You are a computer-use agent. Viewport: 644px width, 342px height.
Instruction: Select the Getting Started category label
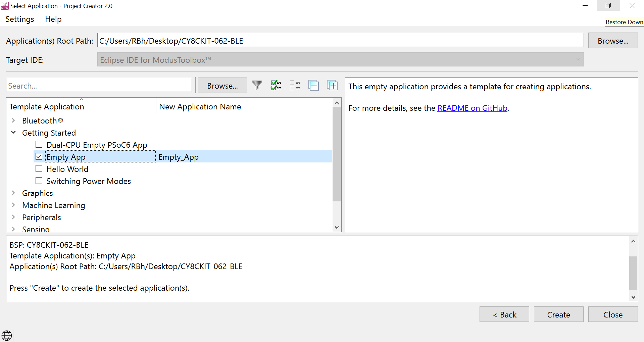click(49, 133)
